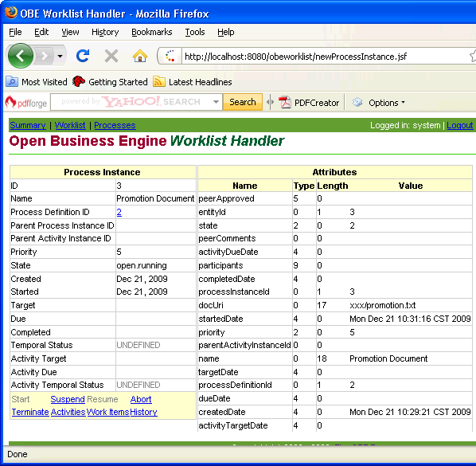Open the Getting Started bookmark

click(x=110, y=82)
